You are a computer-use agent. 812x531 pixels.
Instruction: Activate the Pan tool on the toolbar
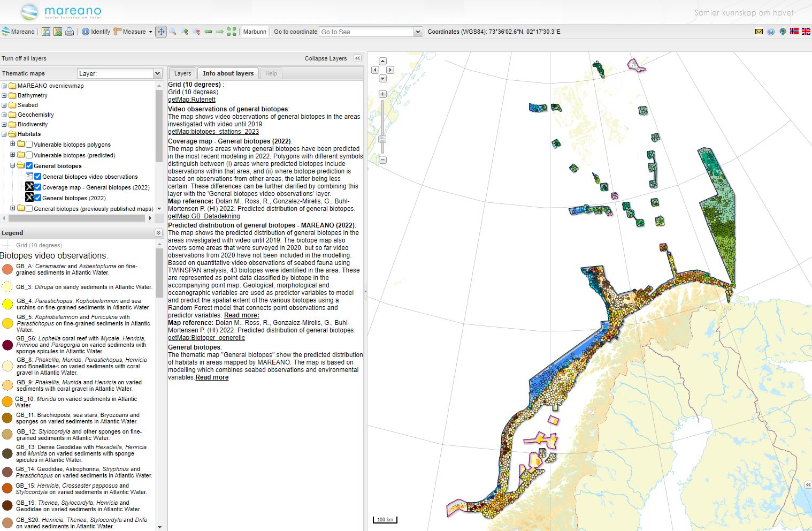(x=162, y=32)
